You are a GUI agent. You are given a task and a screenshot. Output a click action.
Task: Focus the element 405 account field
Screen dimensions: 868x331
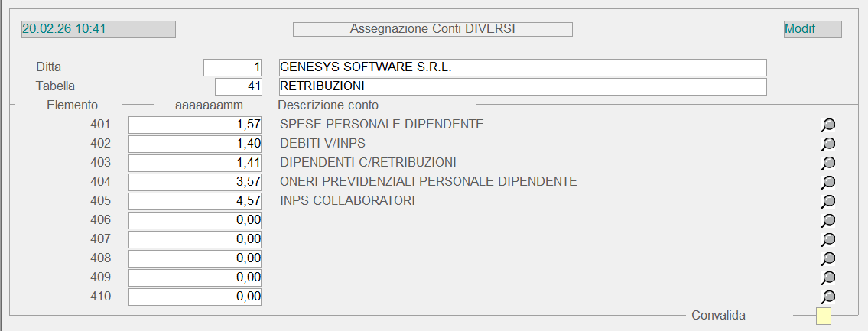point(195,201)
